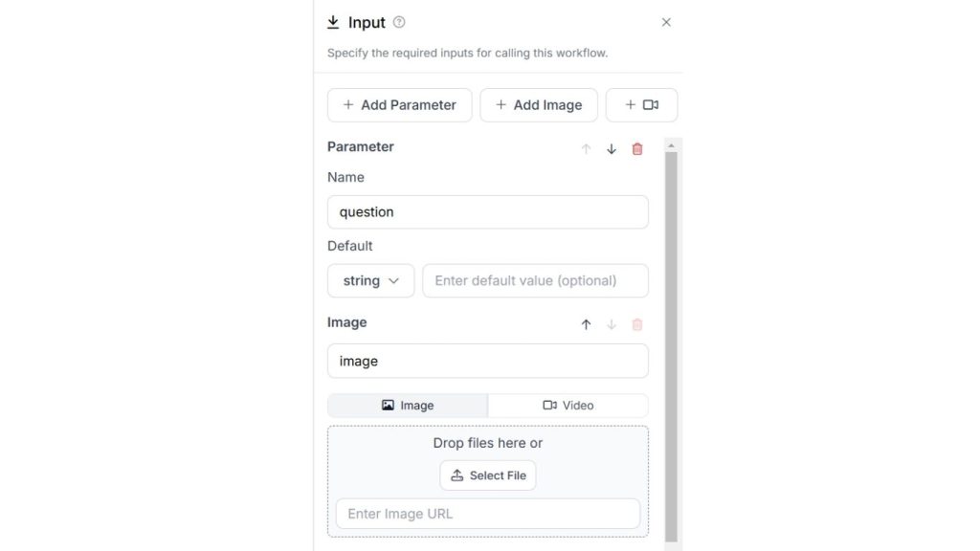
Task: Switch to the Image tab
Action: [408, 406]
